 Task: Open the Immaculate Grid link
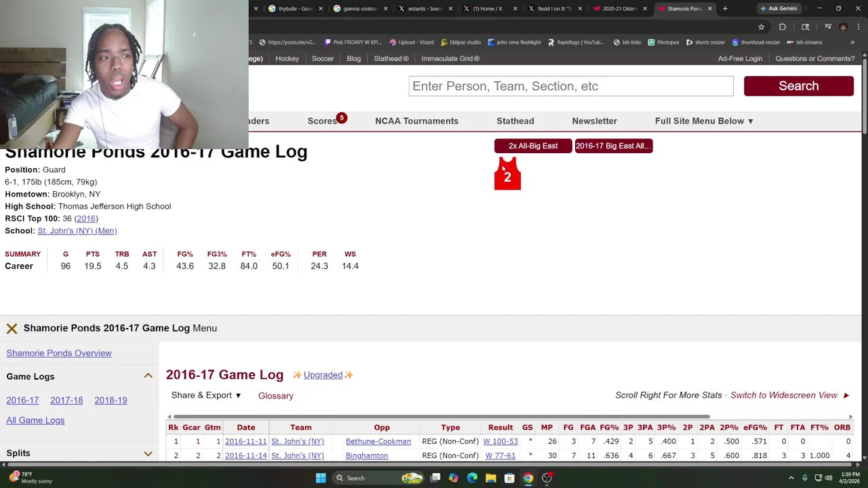tap(450, 58)
